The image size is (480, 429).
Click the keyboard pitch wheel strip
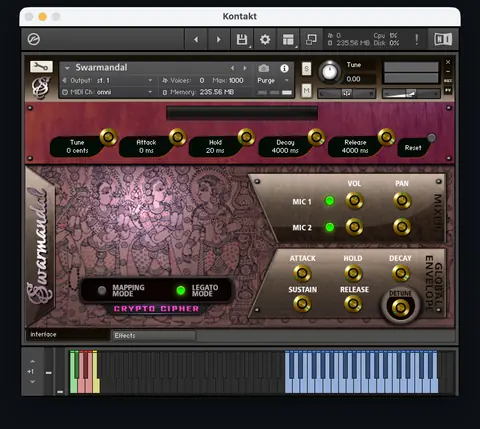49,372
